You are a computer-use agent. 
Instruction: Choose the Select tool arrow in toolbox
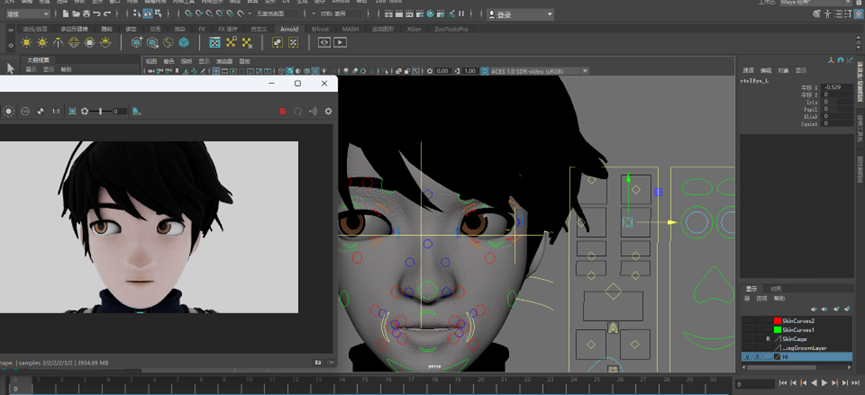(x=10, y=69)
